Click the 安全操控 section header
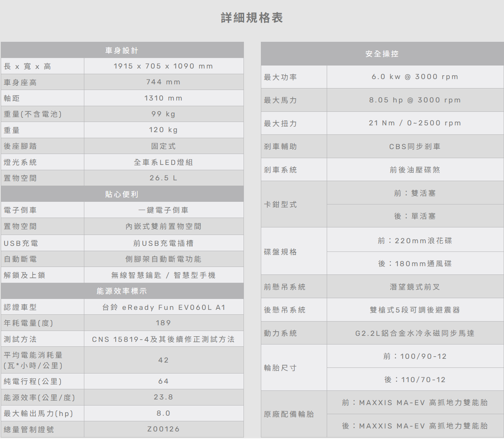Screen dimensions: 504x439 [x=382, y=54]
